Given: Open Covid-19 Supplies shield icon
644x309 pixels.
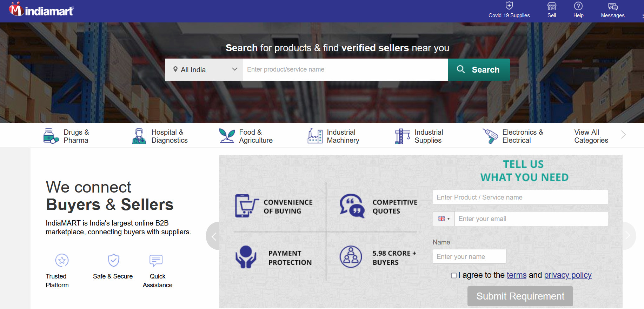Looking at the screenshot, I should point(509,6).
